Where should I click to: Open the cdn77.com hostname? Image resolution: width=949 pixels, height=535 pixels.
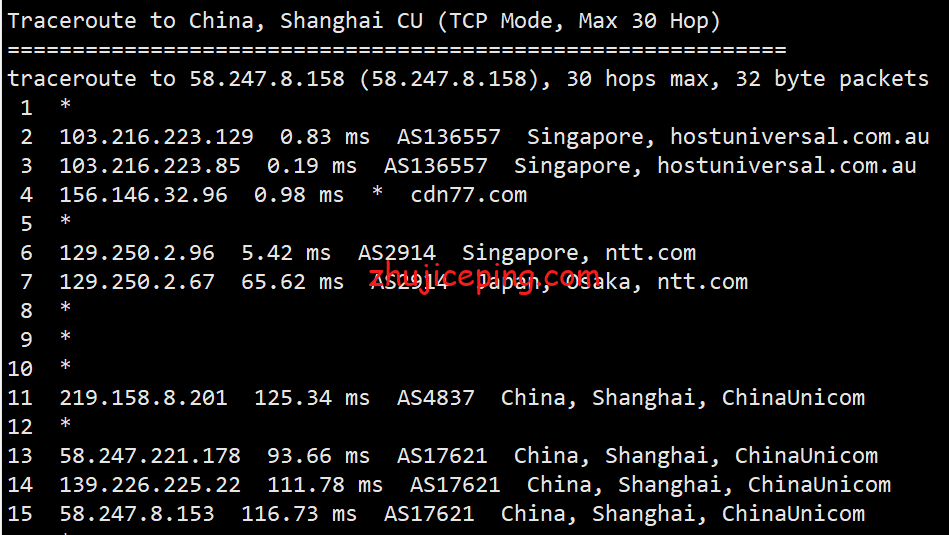[x=468, y=195]
